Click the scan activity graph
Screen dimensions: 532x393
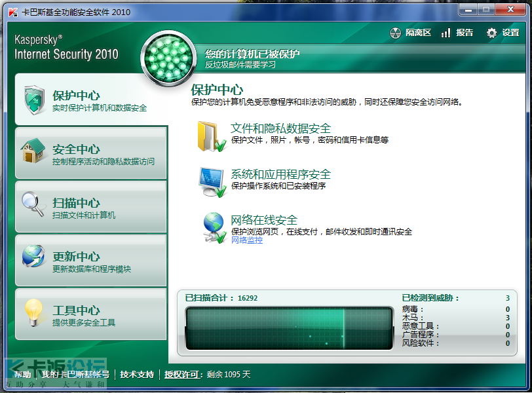[x=289, y=328]
